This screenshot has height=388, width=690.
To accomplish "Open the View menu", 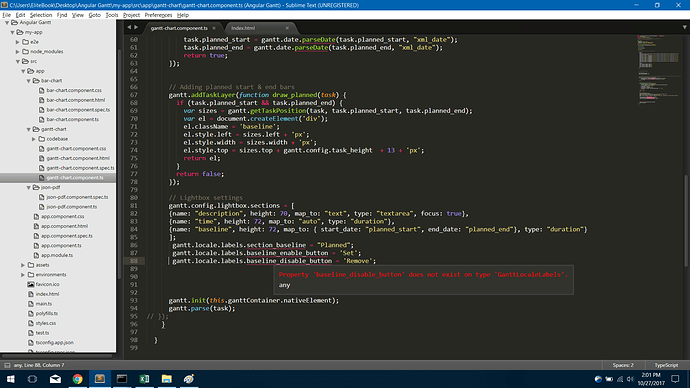I will 77,15.
